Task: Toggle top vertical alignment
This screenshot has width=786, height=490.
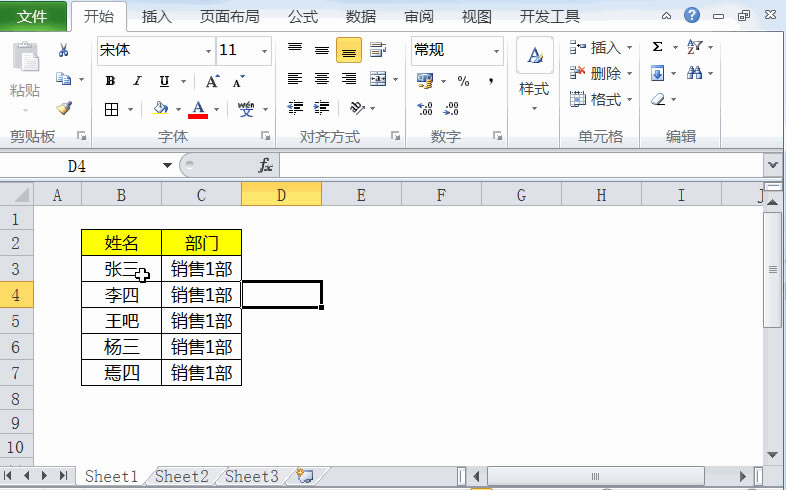Action: pos(295,50)
